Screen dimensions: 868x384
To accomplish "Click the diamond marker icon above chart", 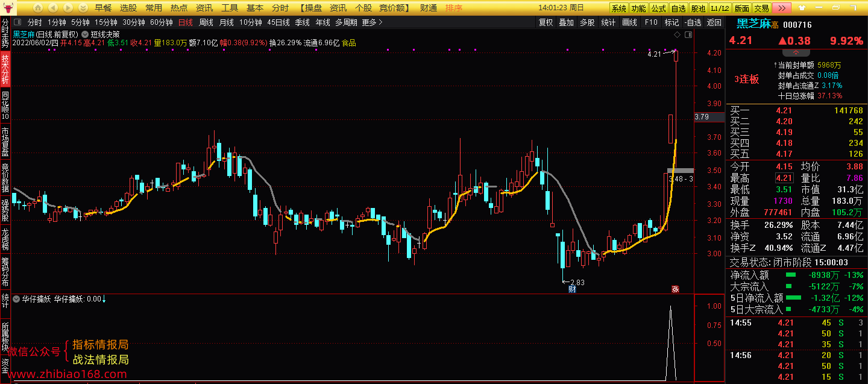I will coord(677,35).
